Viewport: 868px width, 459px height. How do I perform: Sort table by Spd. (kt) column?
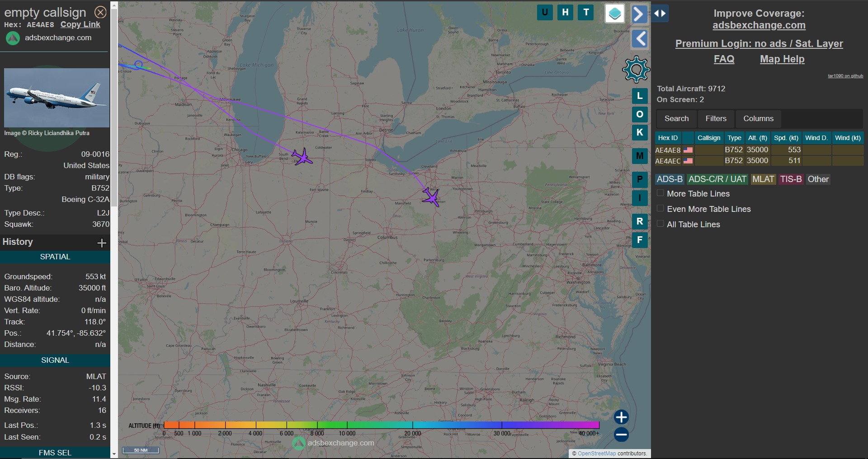point(786,138)
